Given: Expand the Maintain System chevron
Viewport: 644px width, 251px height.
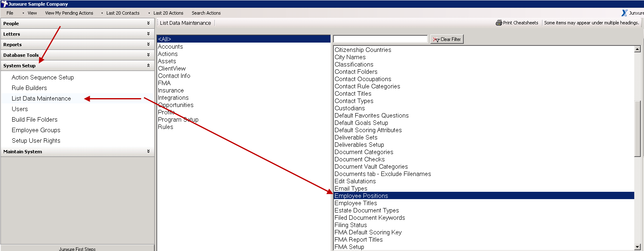Looking at the screenshot, I should [148, 152].
